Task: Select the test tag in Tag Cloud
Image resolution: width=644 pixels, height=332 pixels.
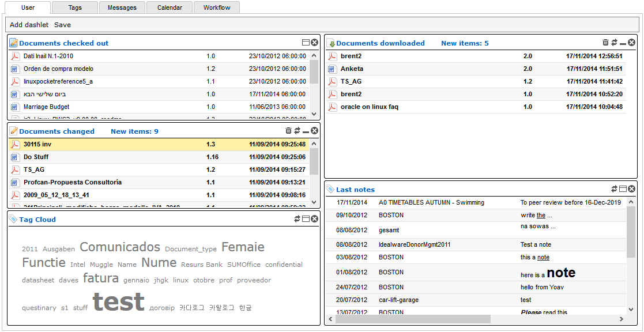Action: click(119, 301)
